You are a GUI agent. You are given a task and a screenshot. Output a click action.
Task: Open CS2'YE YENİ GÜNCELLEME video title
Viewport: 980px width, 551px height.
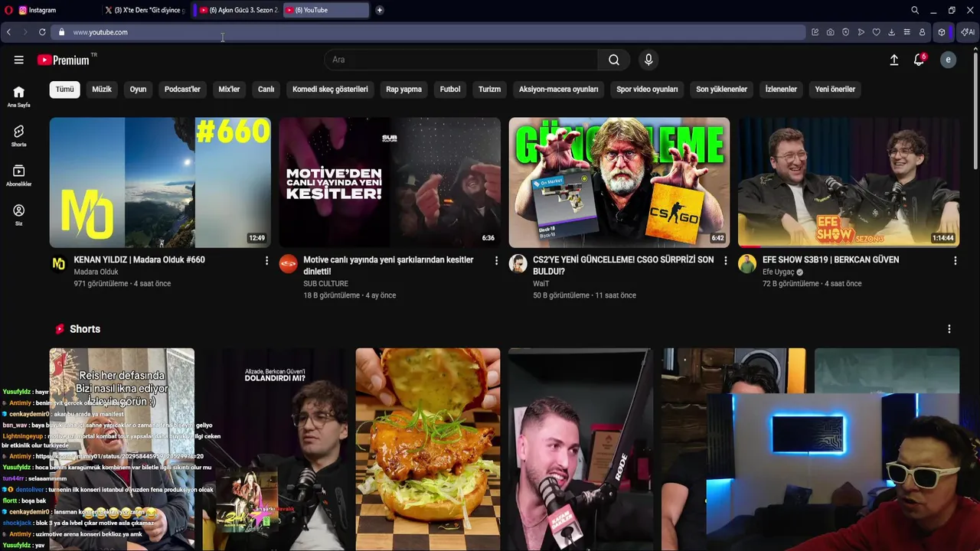[623, 266]
